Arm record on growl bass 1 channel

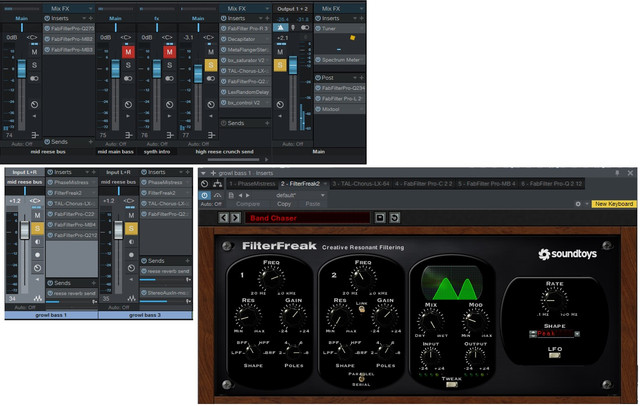[x=38, y=255]
